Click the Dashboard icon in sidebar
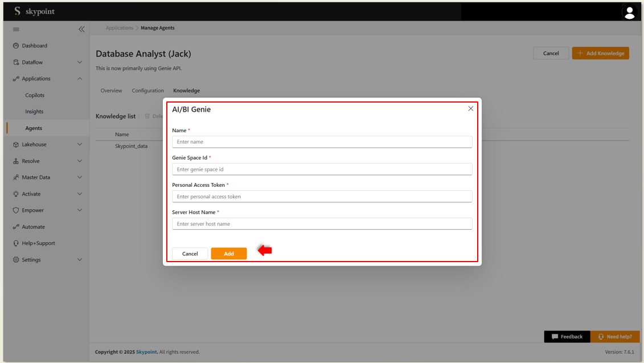Image resolution: width=644 pixels, height=363 pixels. [16, 46]
